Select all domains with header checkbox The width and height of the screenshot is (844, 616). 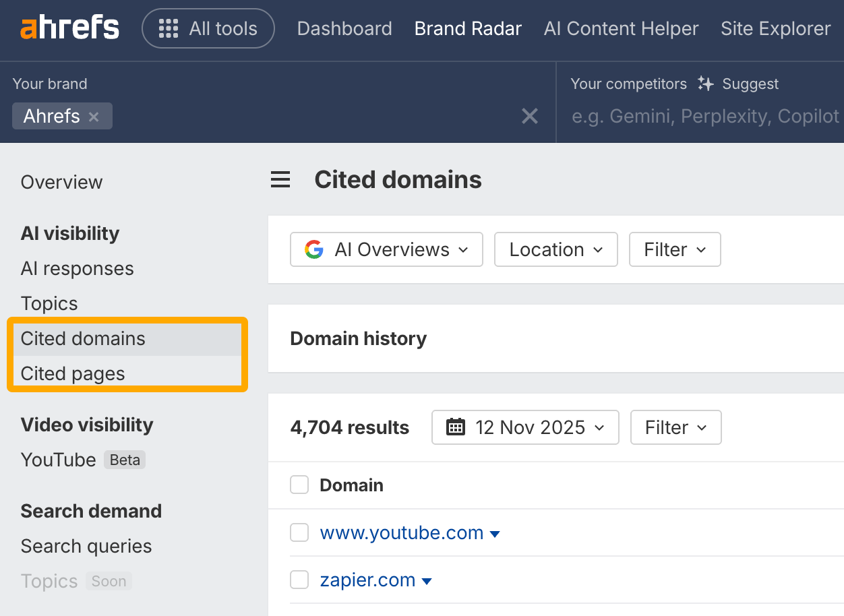pos(299,485)
